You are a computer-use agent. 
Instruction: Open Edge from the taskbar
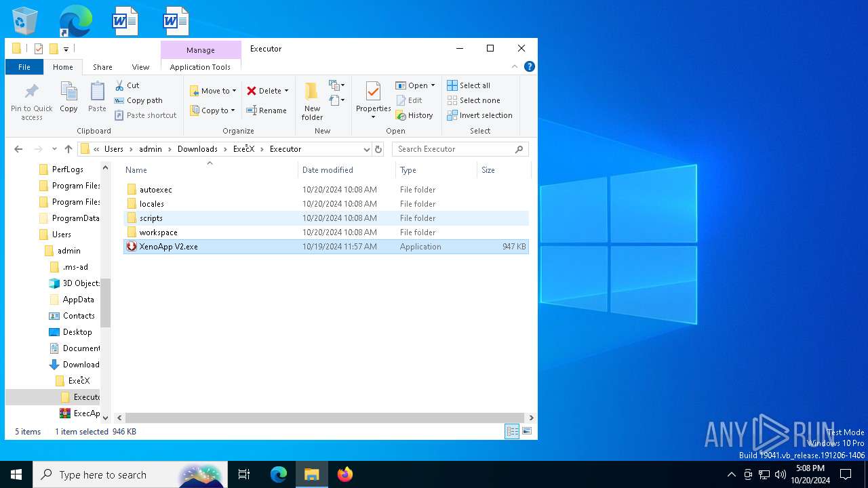279,474
